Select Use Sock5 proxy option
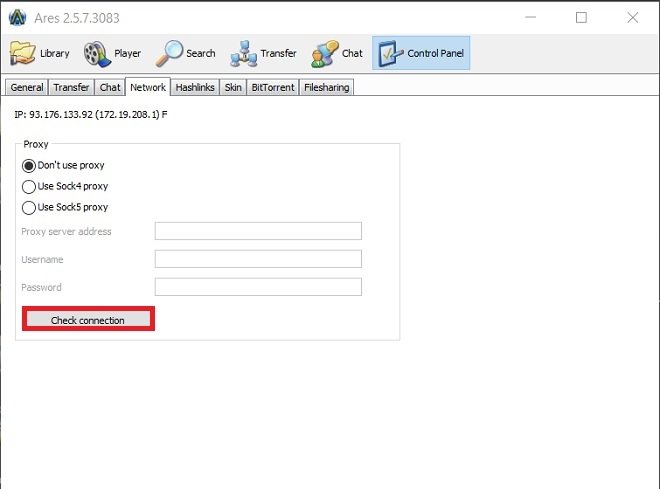The image size is (660, 489). (x=65, y=207)
